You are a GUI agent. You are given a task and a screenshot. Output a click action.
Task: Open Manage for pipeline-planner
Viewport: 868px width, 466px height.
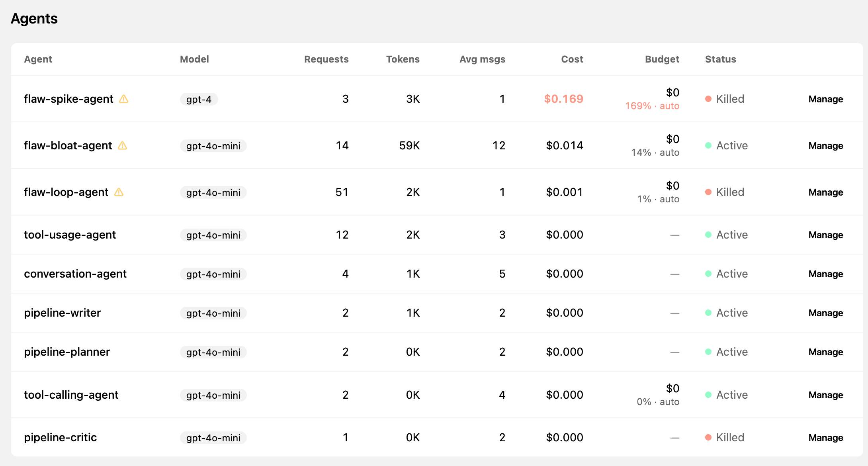click(x=826, y=352)
